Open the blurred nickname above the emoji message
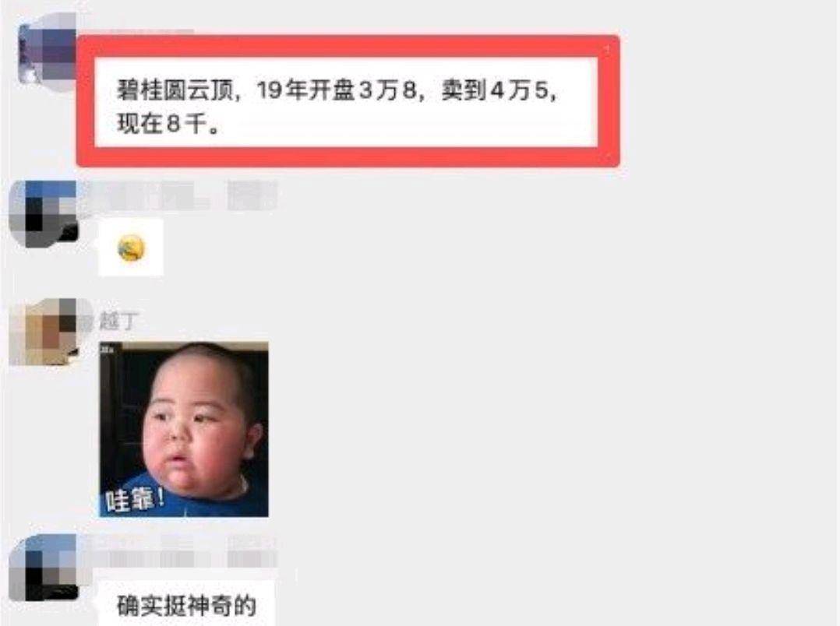The width and height of the screenshot is (840, 626). coord(182,195)
